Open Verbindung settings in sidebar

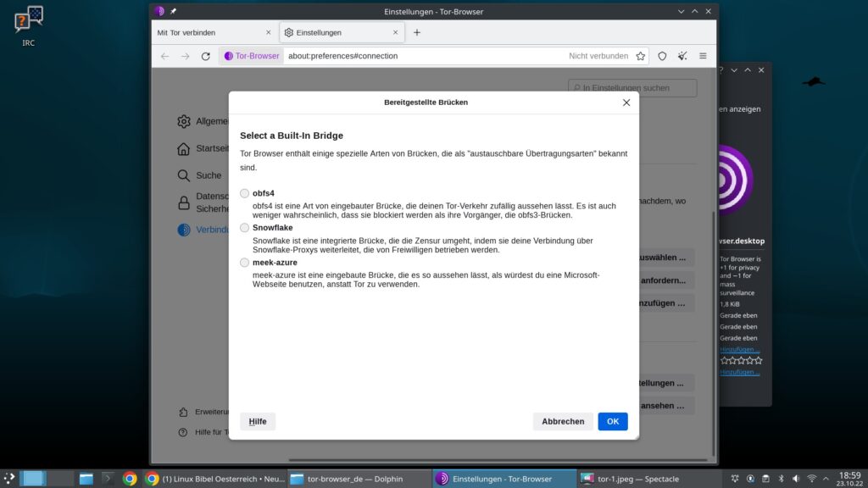pyautogui.click(x=203, y=230)
